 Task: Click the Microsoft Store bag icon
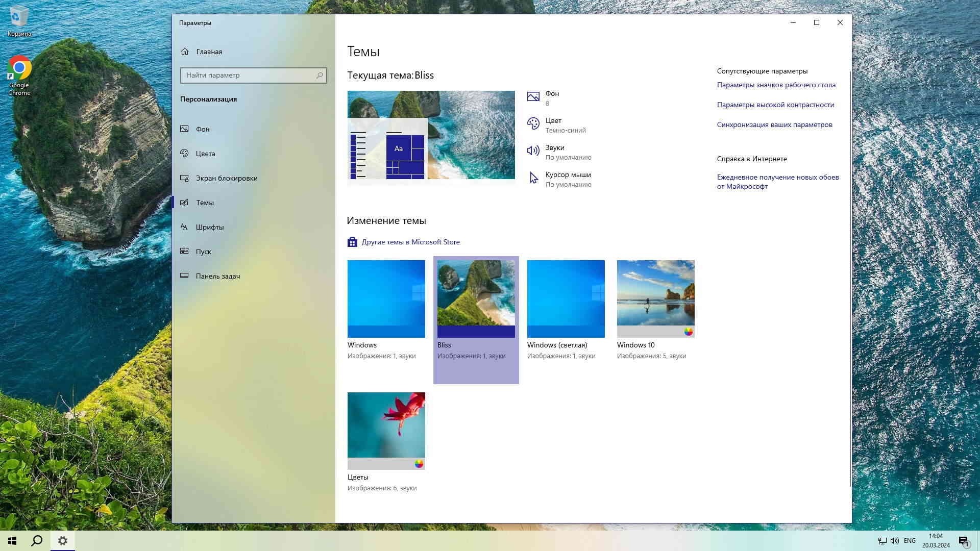(352, 242)
